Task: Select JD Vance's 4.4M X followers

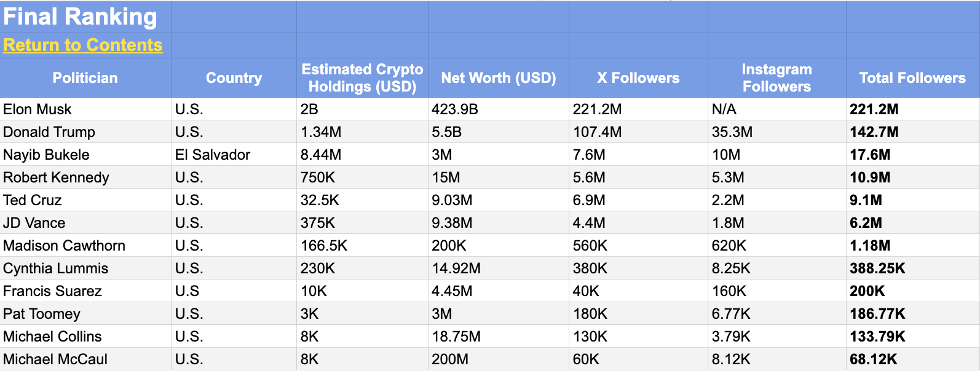Action: pyautogui.click(x=589, y=223)
